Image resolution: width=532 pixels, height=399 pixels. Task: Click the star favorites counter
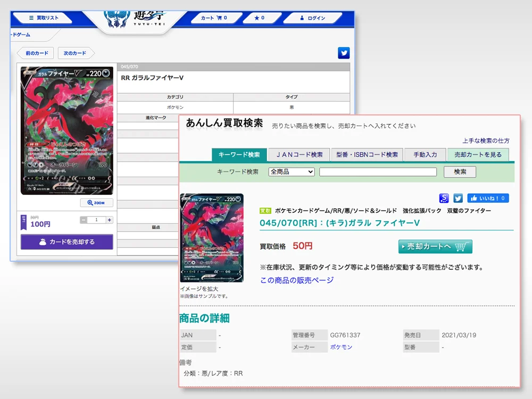(x=261, y=18)
